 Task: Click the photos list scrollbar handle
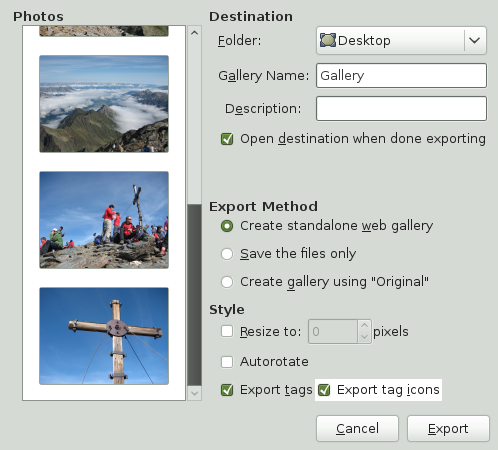click(194, 295)
